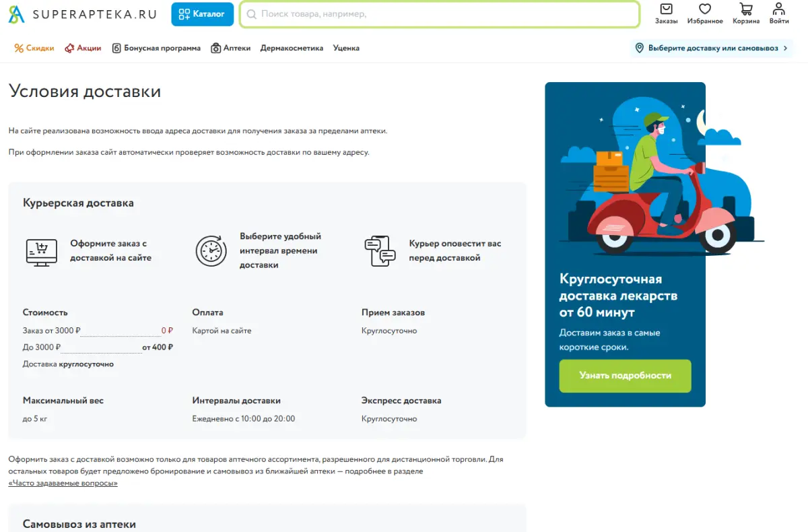Click the Оплата label
This screenshot has height=532, width=808.
click(207, 312)
